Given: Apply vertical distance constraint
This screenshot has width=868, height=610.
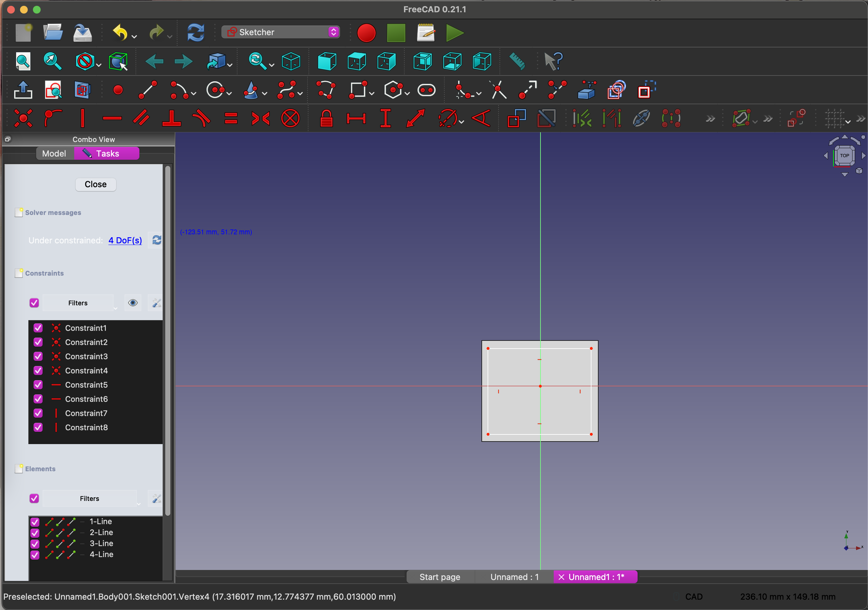Looking at the screenshot, I should 386,118.
